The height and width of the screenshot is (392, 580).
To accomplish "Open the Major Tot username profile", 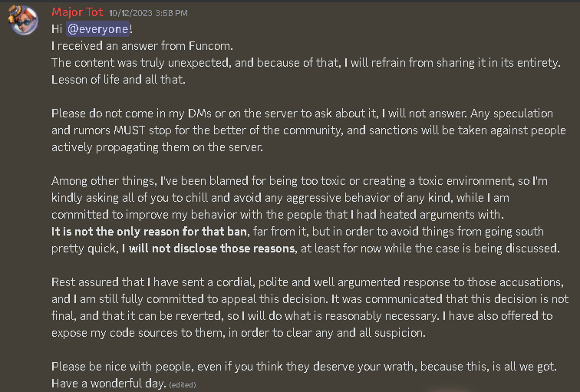I will (77, 13).
